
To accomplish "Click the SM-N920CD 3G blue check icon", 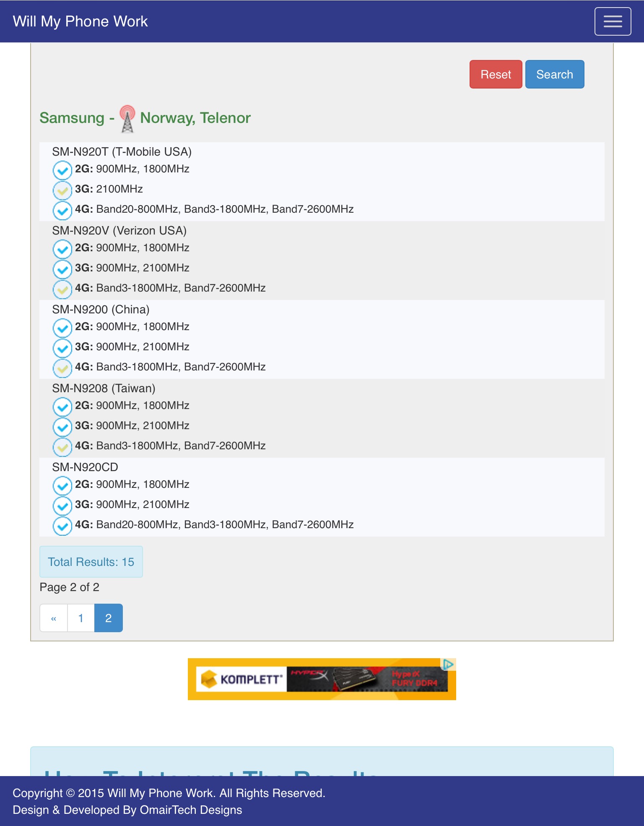I will (x=62, y=506).
